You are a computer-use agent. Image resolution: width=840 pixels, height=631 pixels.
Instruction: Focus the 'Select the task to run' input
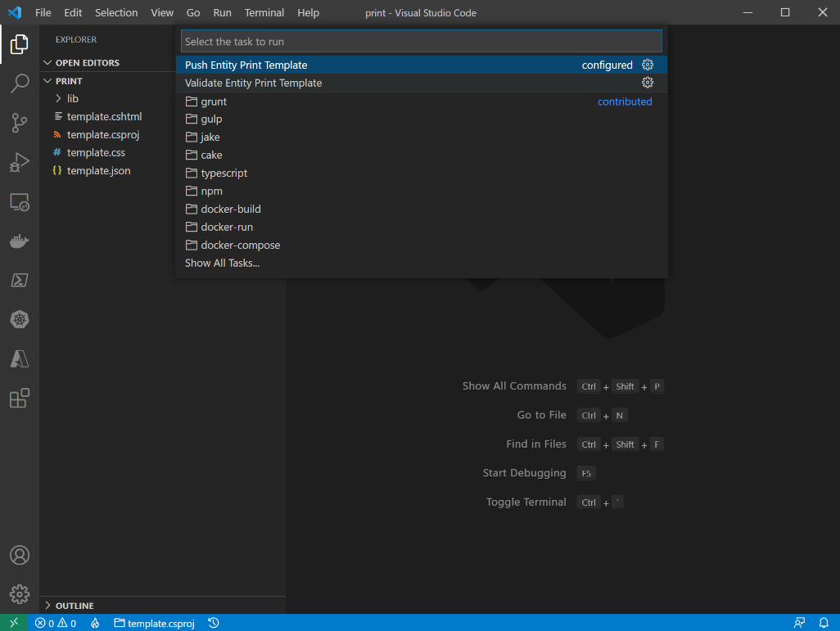point(422,41)
